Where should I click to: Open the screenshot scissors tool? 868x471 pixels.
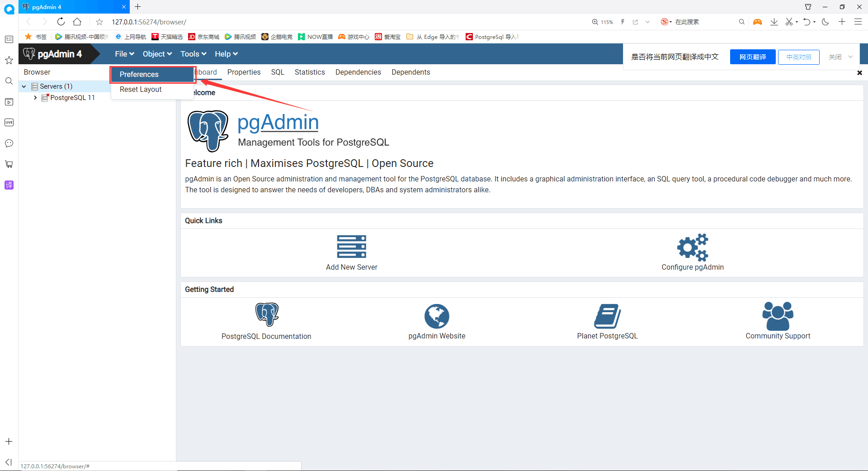click(789, 22)
